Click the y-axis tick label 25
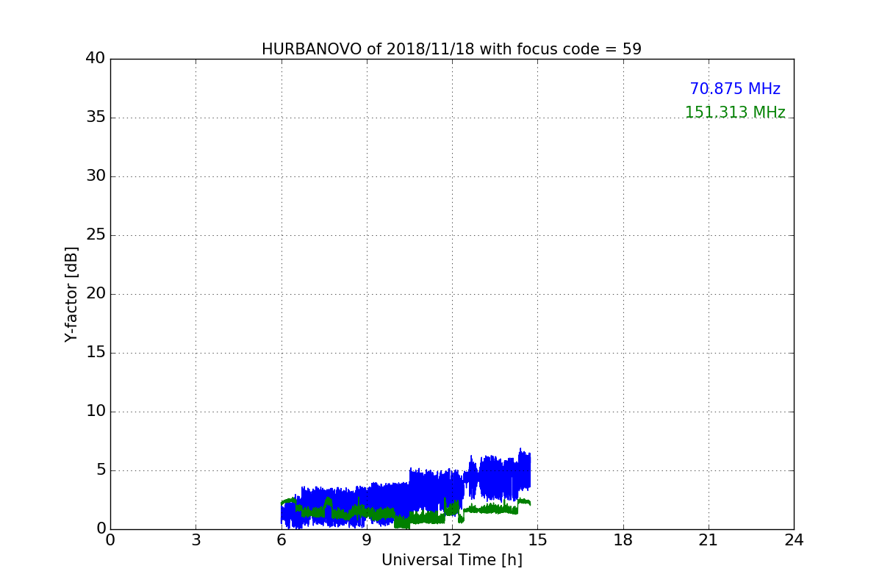 coord(95,235)
